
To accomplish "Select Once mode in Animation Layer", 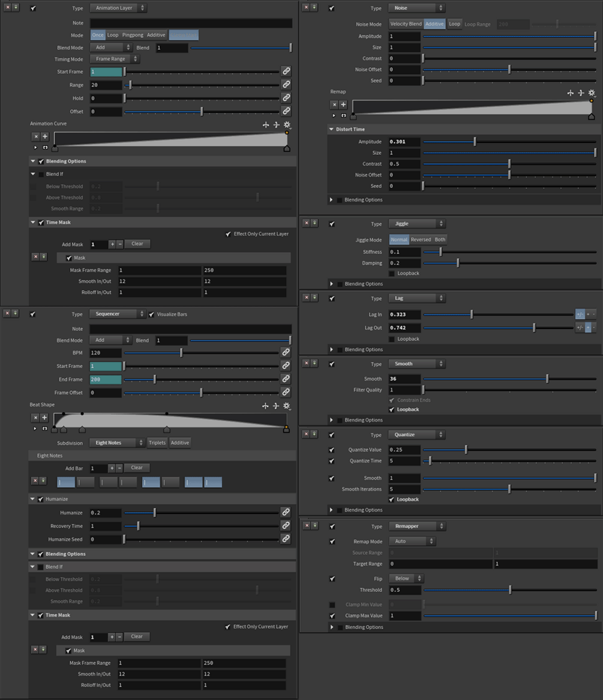I will pos(98,35).
